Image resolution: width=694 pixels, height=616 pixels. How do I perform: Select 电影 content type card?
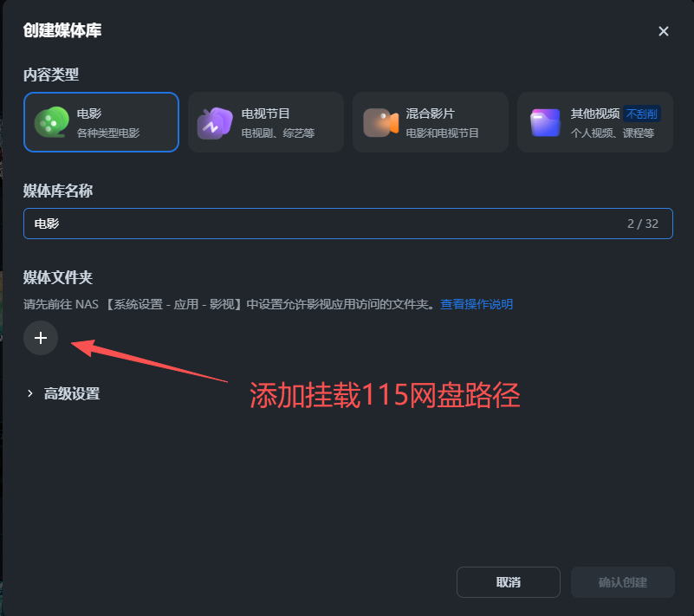click(x=101, y=122)
